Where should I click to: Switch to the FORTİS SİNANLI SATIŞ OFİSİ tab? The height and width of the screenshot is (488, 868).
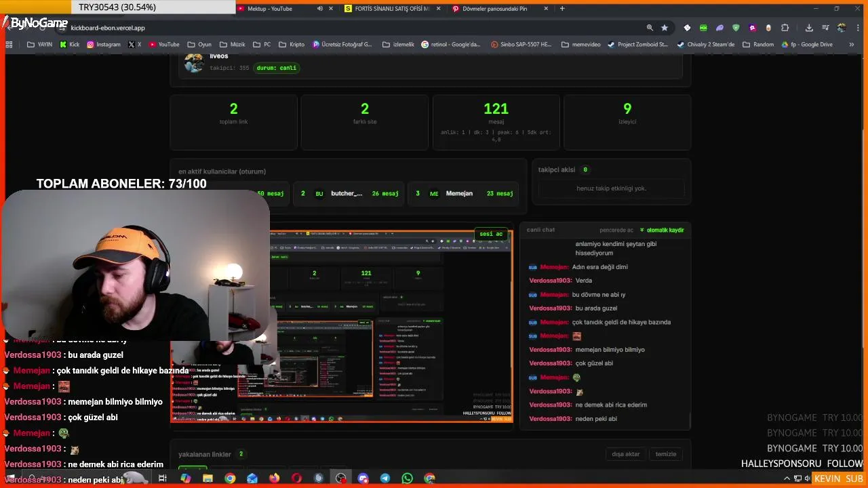[x=387, y=9]
